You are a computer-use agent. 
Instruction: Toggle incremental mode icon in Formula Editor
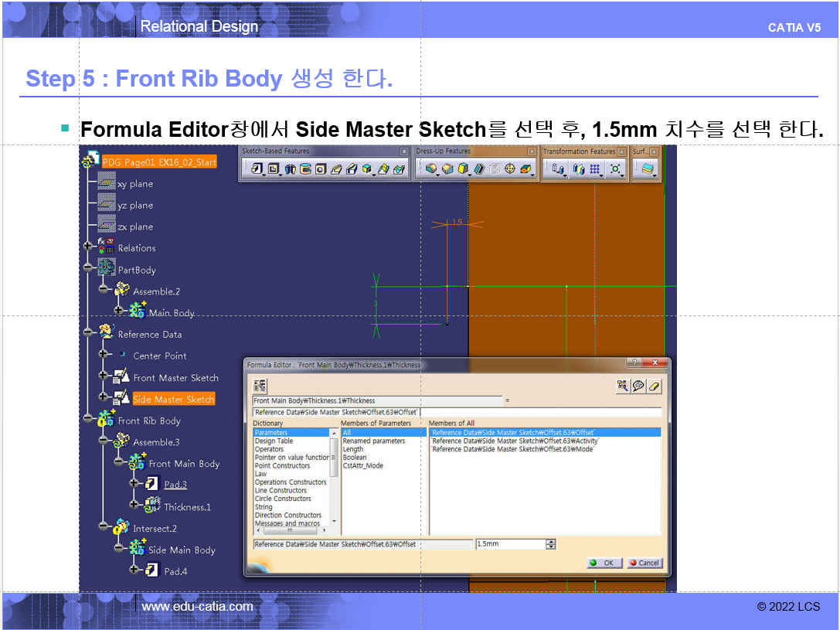pos(260,386)
